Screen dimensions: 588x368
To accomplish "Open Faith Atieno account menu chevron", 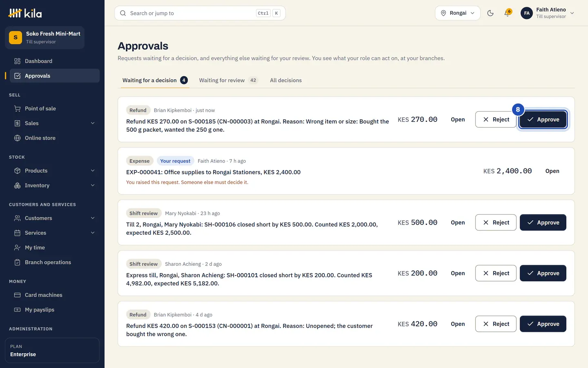I will (x=572, y=13).
